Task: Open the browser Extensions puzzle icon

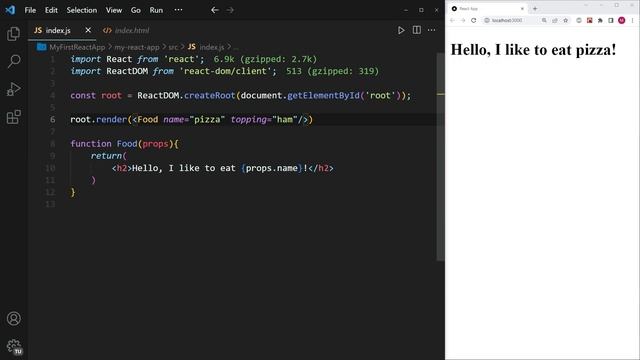Action: point(600,20)
